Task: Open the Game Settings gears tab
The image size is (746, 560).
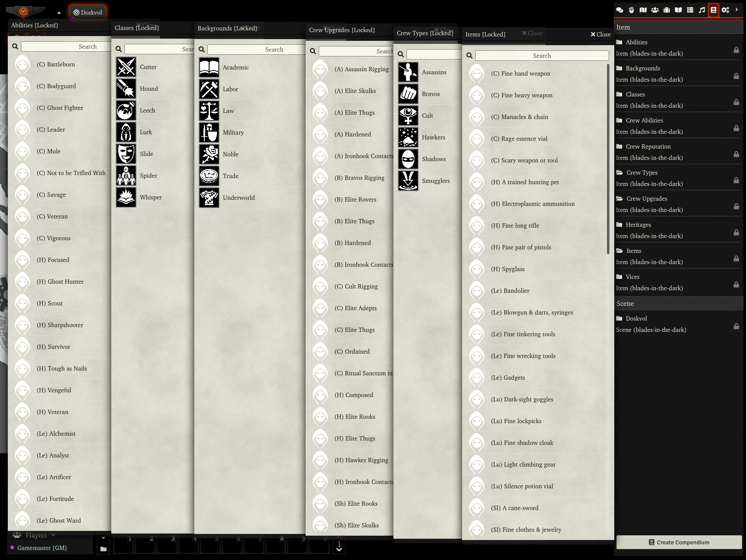Action: click(x=725, y=10)
